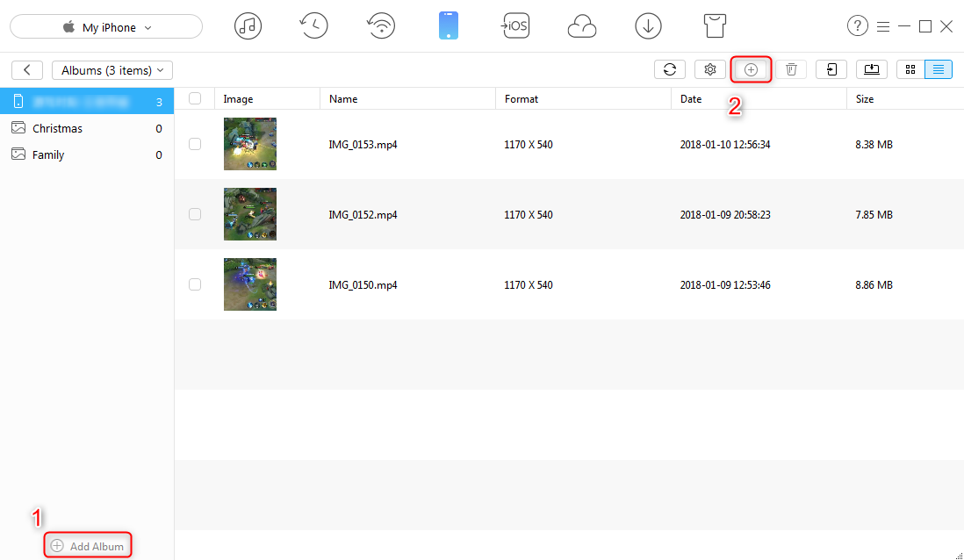Select the Family album
The height and width of the screenshot is (560, 964).
[x=50, y=154]
